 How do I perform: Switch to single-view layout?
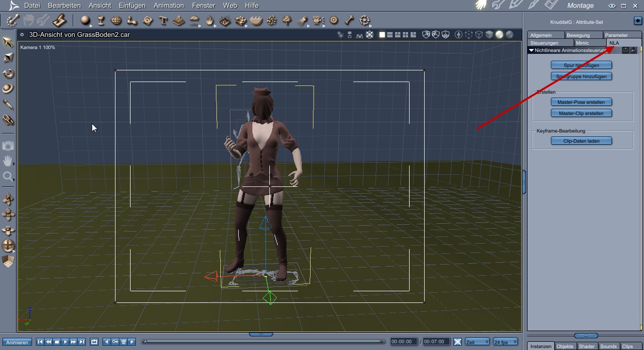pyautogui.click(x=382, y=35)
